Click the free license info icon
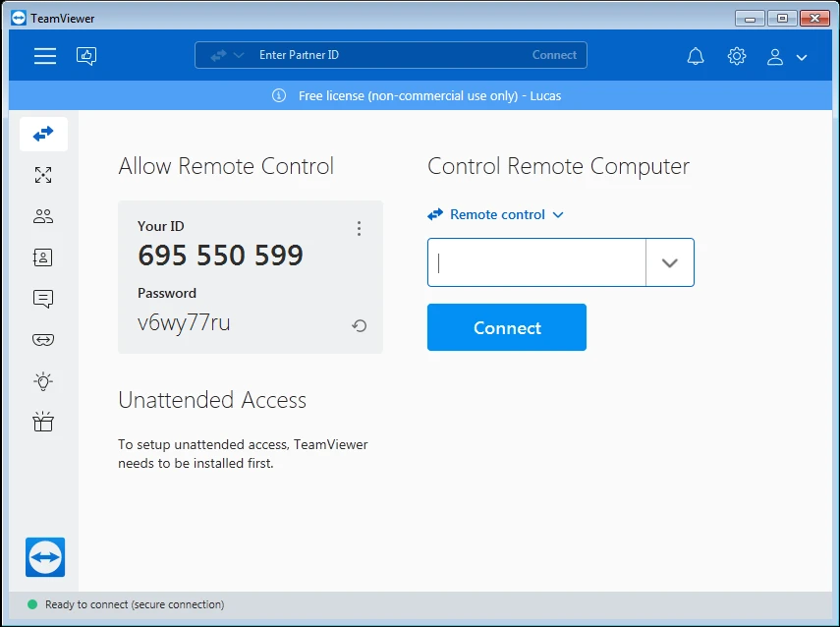Viewport: 840px width, 627px height. click(x=279, y=95)
